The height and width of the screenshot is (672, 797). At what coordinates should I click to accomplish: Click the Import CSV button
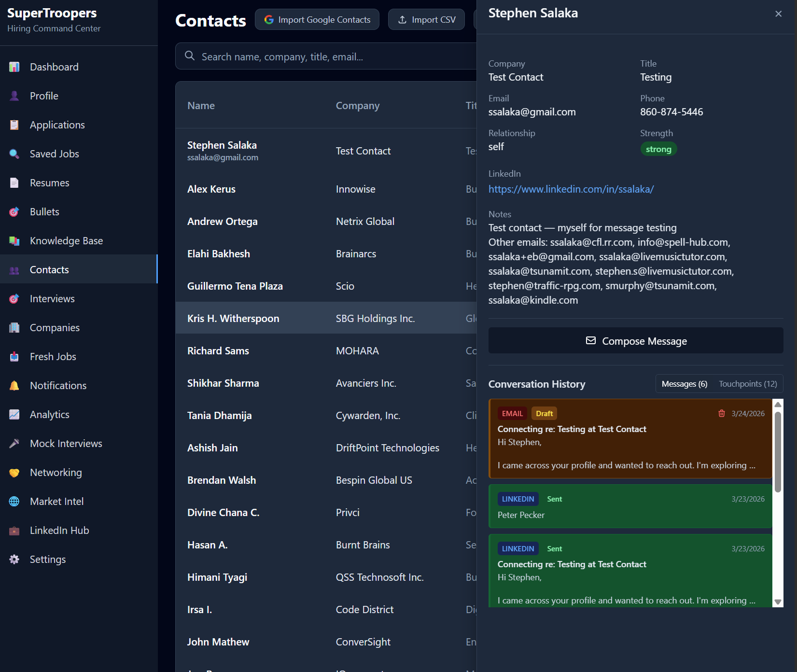[426, 19]
